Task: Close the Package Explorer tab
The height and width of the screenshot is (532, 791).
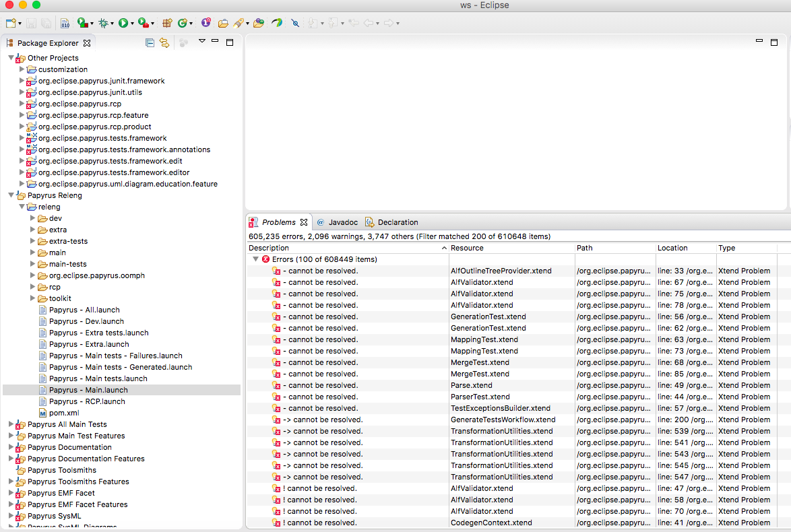Action: click(x=87, y=43)
